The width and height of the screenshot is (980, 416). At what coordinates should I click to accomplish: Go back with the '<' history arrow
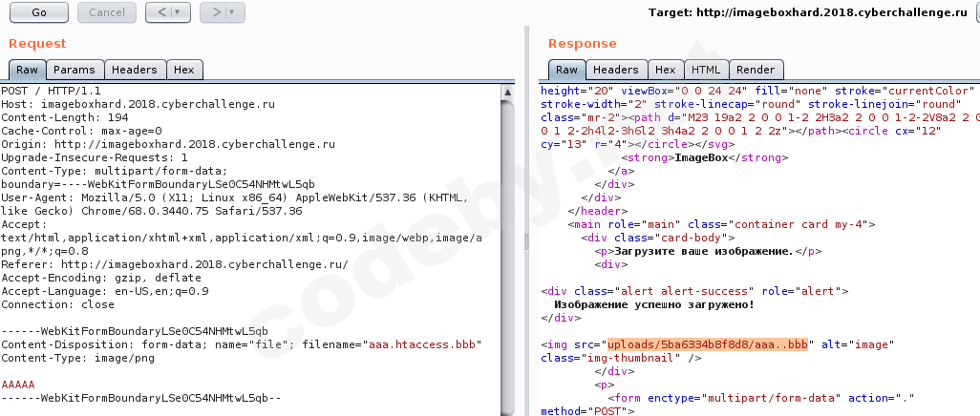click(161, 12)
